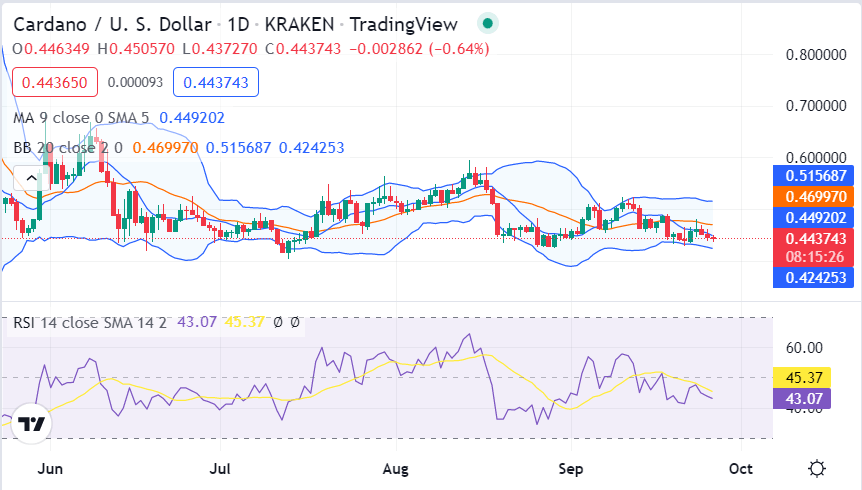Click the open price O0.446349
This screenshot has height=490, width=862.
click(x=51, y=49)
